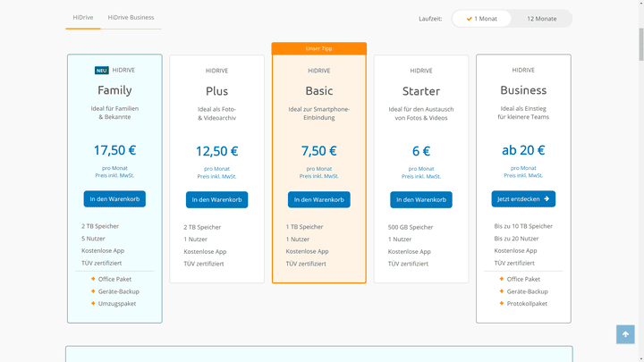Click plus icon beside Umzugspaket
This screenshot has height=362, width=644.
click(x=93, y=304)
